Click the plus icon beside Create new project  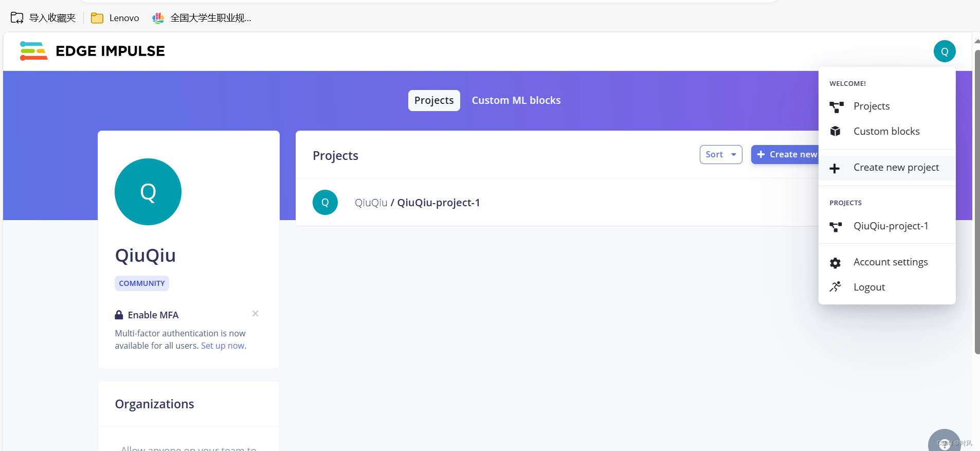coord(834,168)
